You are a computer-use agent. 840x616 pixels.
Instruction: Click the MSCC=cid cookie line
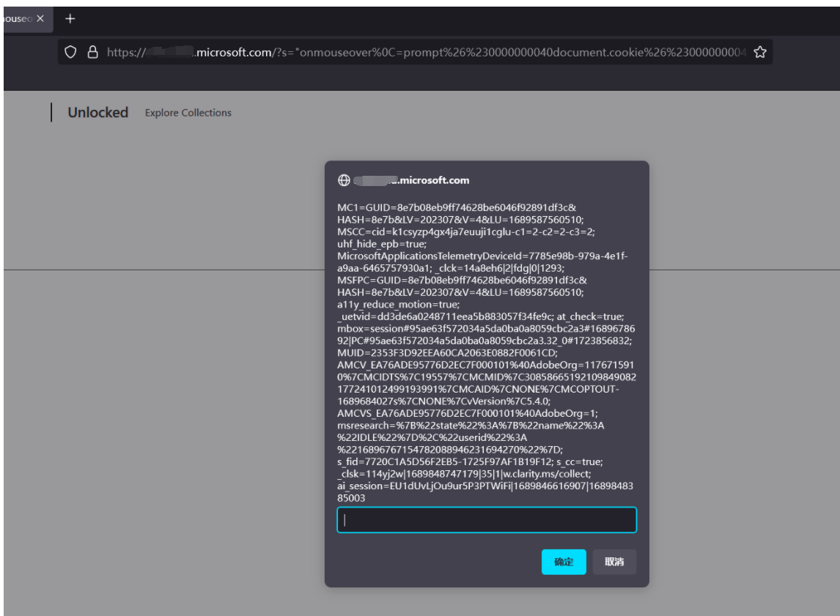coord(465,231)
